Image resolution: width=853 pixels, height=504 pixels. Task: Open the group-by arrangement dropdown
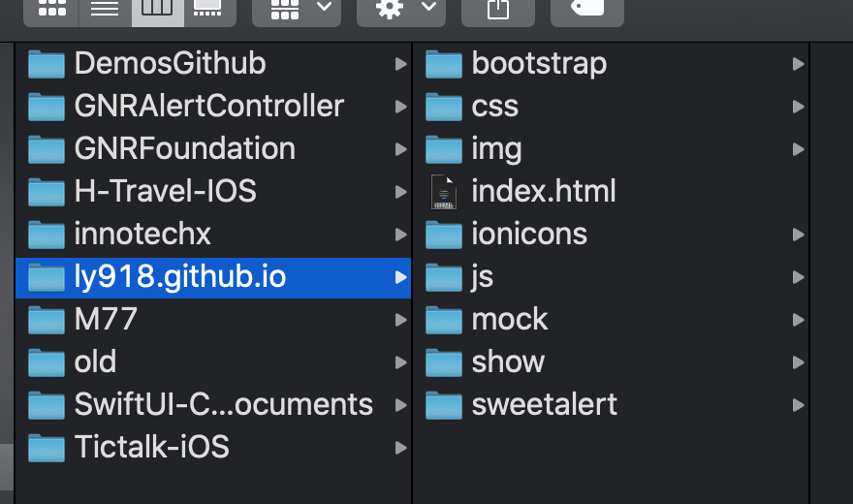296,8
